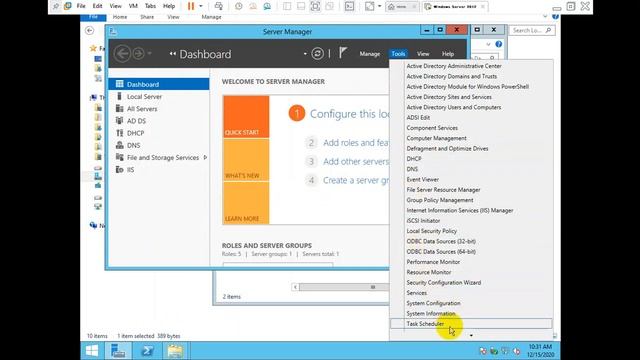Click the Search Lo... box in Explorer
The height and width of the screenshot is (360, 640).
tap(532, 31)
